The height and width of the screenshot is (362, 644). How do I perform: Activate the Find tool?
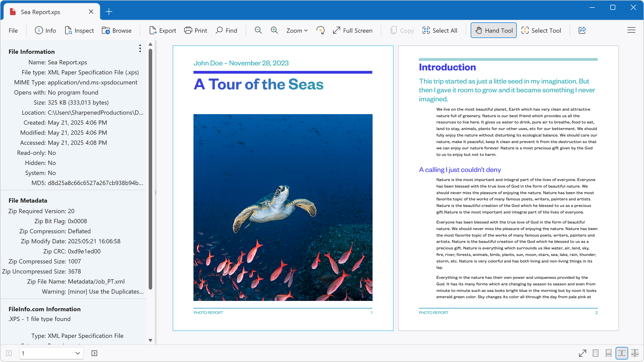coord(226,30)
